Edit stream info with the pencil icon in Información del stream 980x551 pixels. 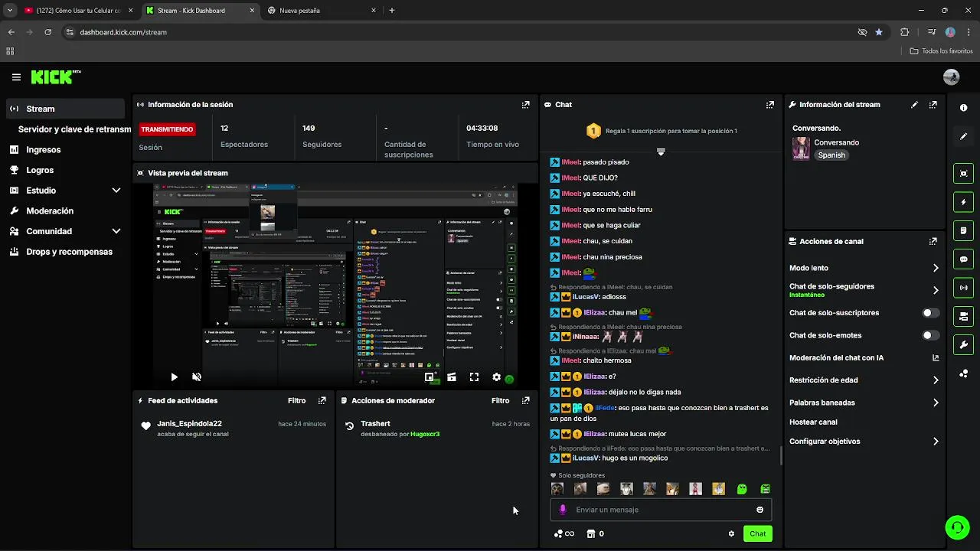tap(914, 105)
